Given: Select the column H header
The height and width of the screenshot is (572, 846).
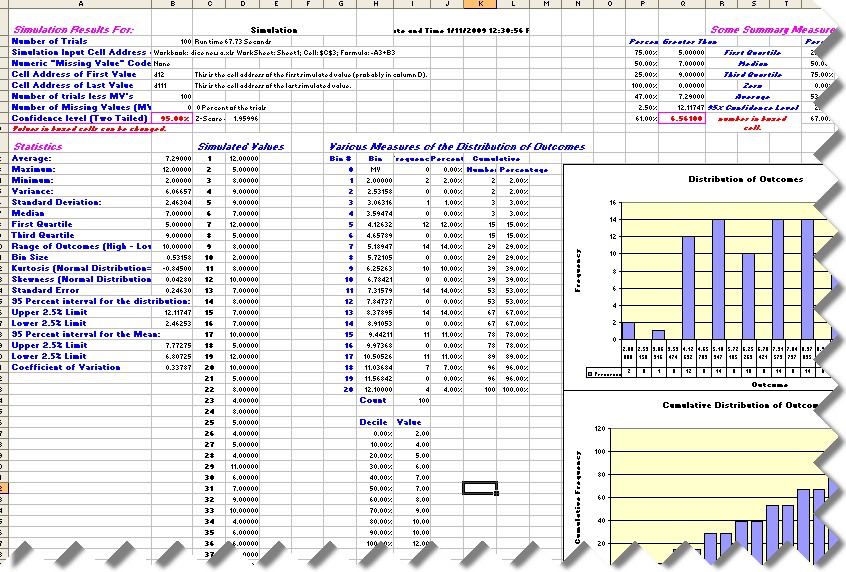Looking at the screenshot, I should (x=376, y=4).
